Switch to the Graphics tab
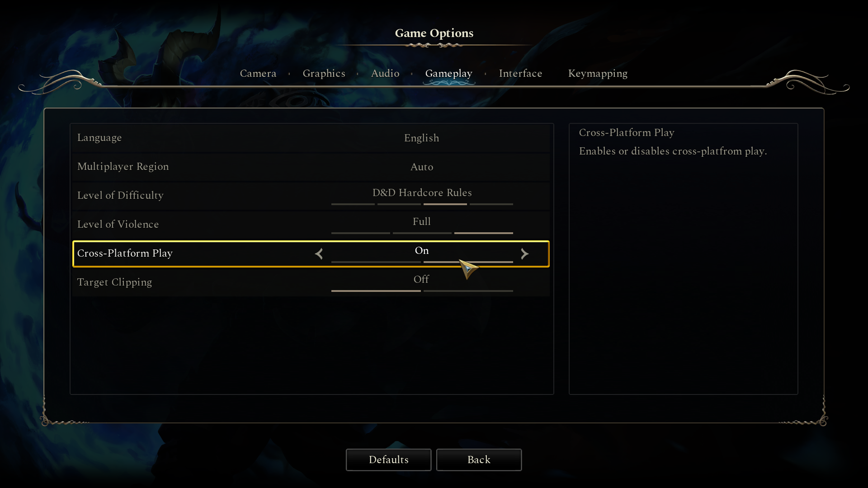The width and height of the screenshot is (868, 488). (x=324, y=73)
